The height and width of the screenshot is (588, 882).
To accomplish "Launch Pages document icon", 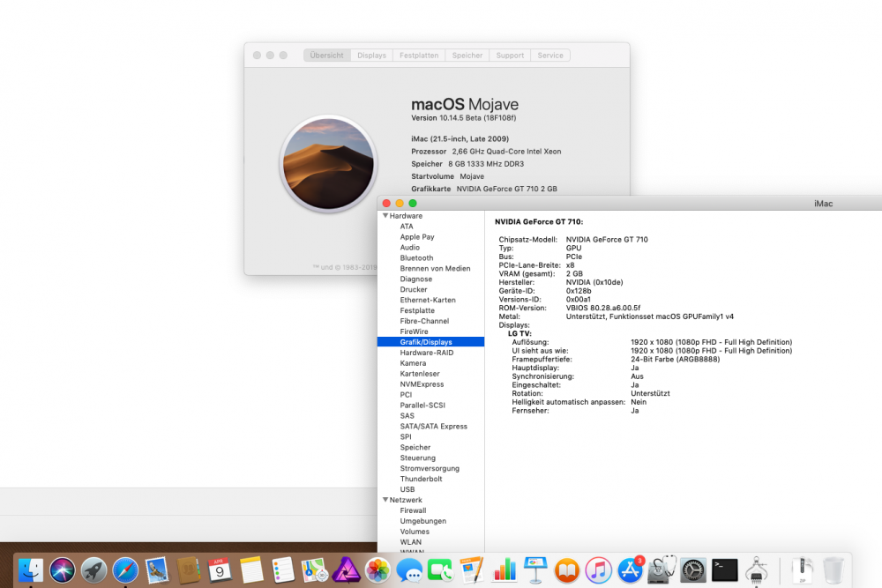I will 473,570.
